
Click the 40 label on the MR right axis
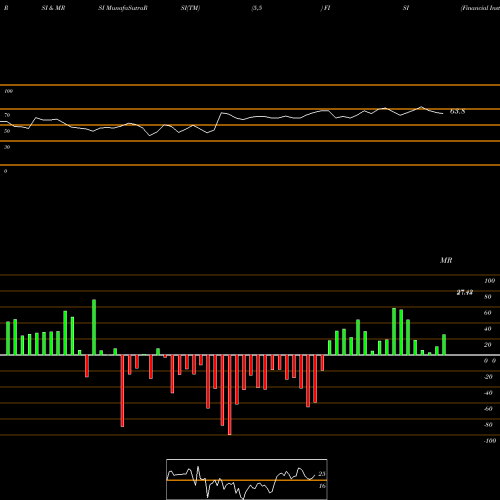point(488,329)
